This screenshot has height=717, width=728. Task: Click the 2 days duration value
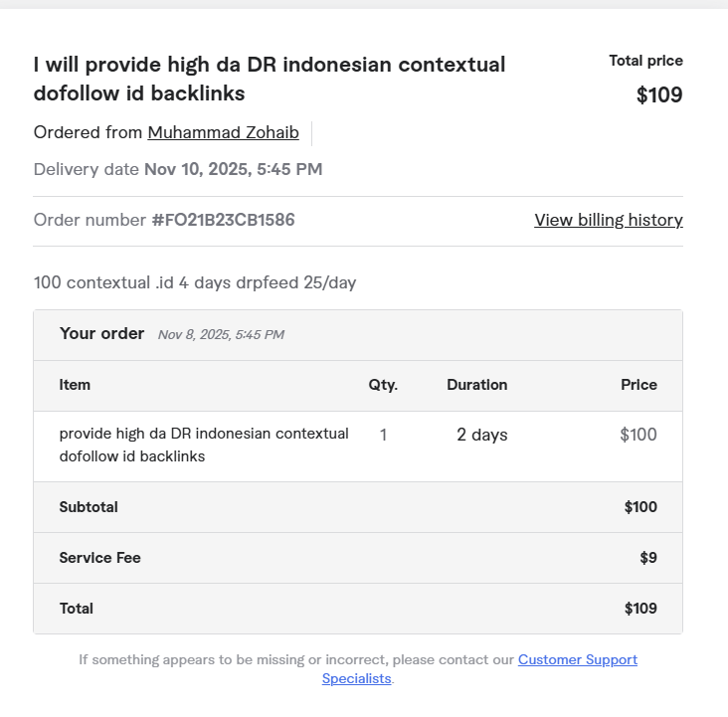pyautogui.click(x=481, y=435)
